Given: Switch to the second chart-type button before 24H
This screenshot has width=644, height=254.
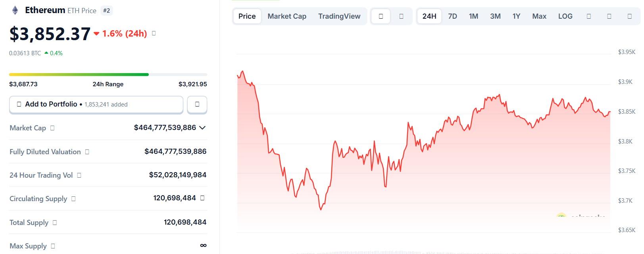Looking at the screenshot, I should click(401, 16).
